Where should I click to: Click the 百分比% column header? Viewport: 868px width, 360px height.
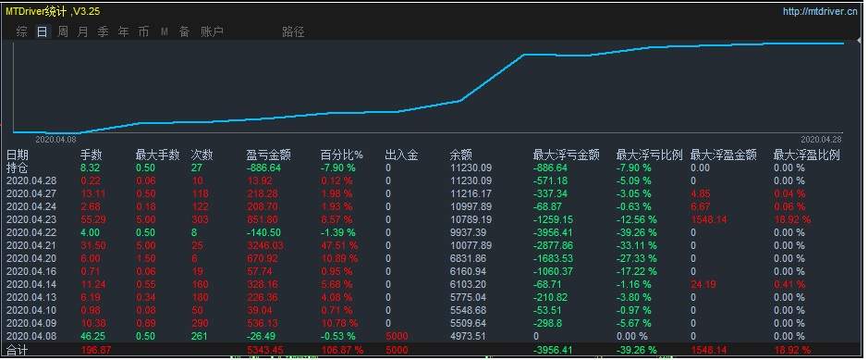(342, 155)
